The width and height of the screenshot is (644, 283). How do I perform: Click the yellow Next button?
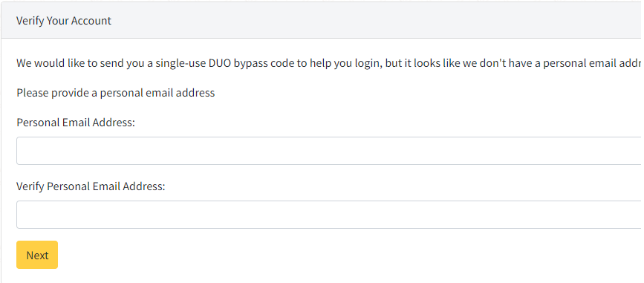tap(37, 255)
